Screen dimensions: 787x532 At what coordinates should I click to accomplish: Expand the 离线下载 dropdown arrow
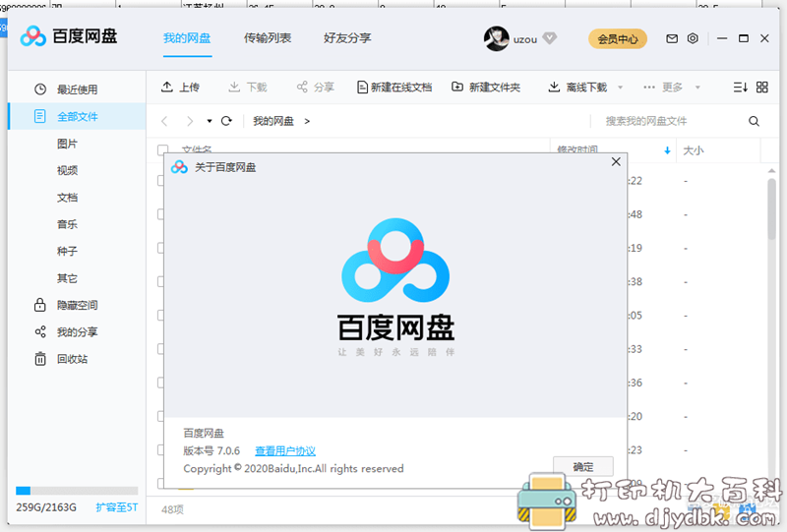click(x=621, y=88)
